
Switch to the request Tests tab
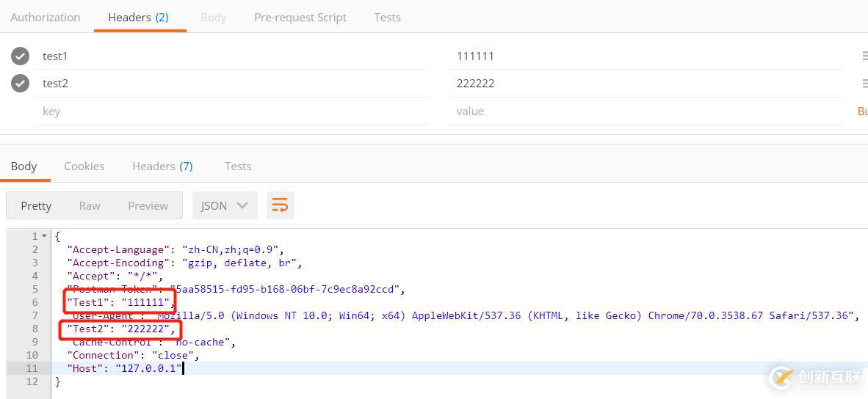[x=387, y=17]
